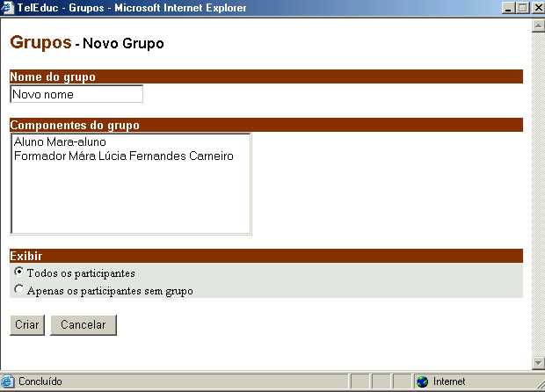Screen dimensions: 545x392
Task: Click the scrollbar down arrow
Action: (538, 363)
